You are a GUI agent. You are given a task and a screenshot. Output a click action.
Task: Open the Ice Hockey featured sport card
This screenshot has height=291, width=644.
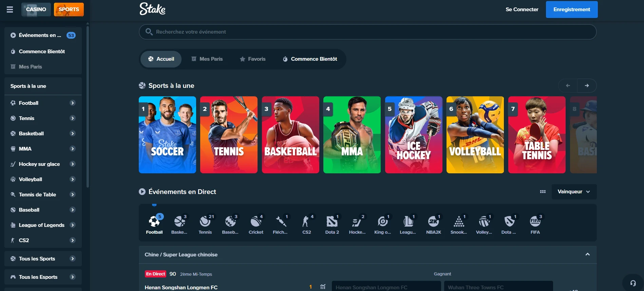pos(414,135)
